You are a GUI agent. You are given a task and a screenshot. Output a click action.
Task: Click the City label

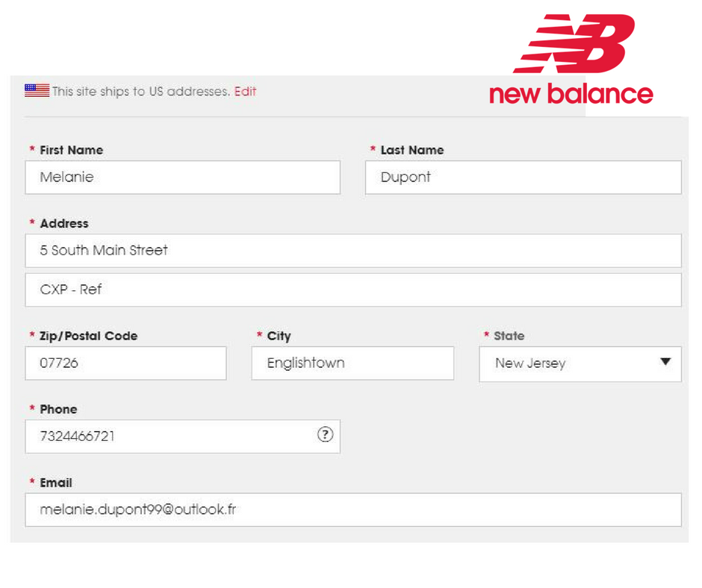pyautogui.click(x=279, y=336)
